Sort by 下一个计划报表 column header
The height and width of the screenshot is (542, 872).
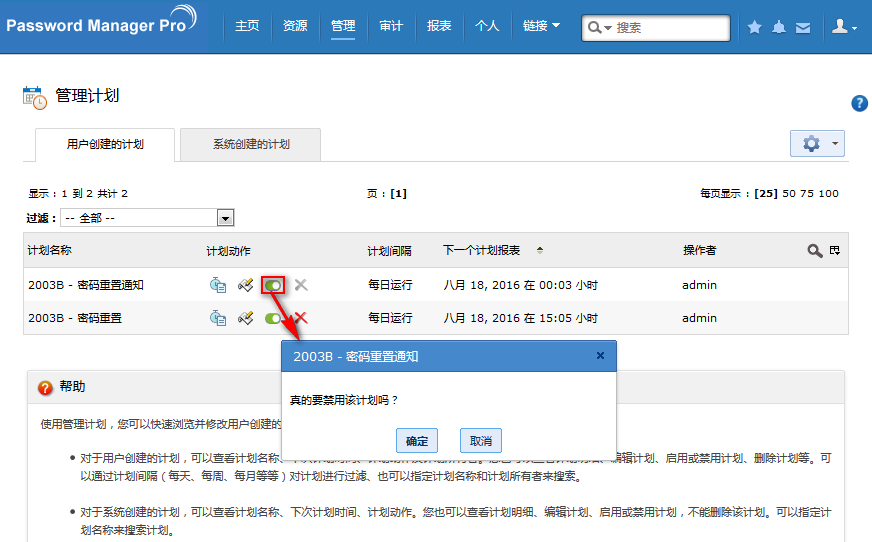click(482, 250)
